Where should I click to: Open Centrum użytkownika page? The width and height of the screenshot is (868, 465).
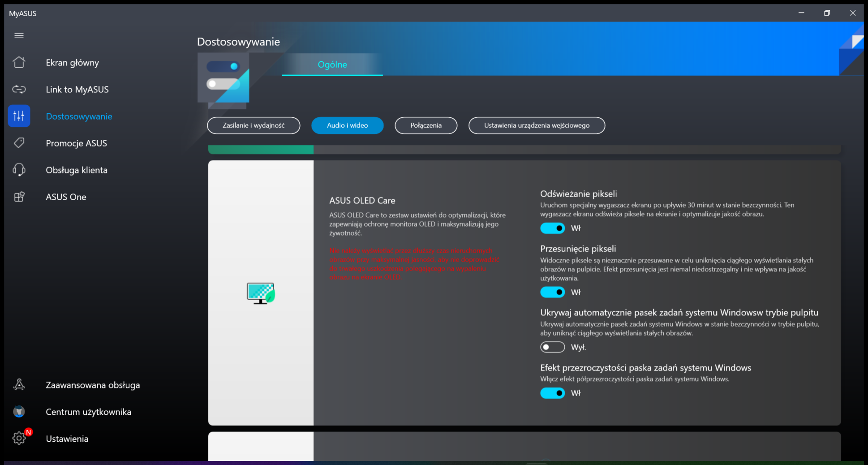click(88, 412)
